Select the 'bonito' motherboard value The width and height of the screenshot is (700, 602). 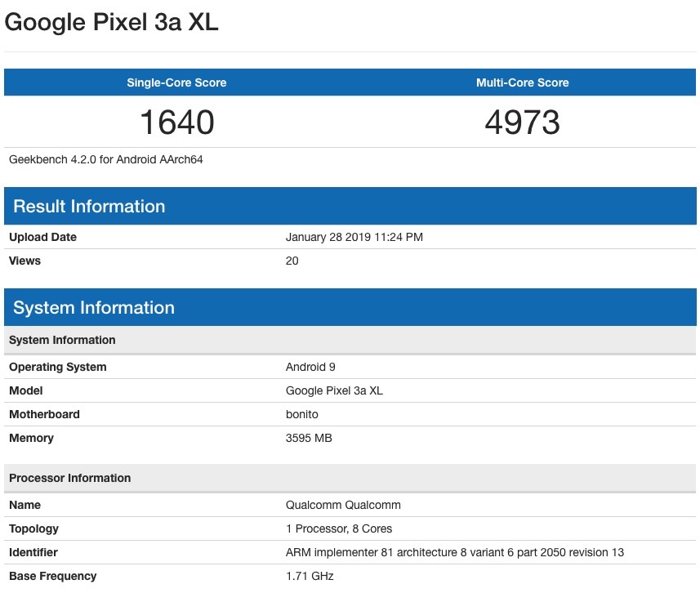click(301, 414)
